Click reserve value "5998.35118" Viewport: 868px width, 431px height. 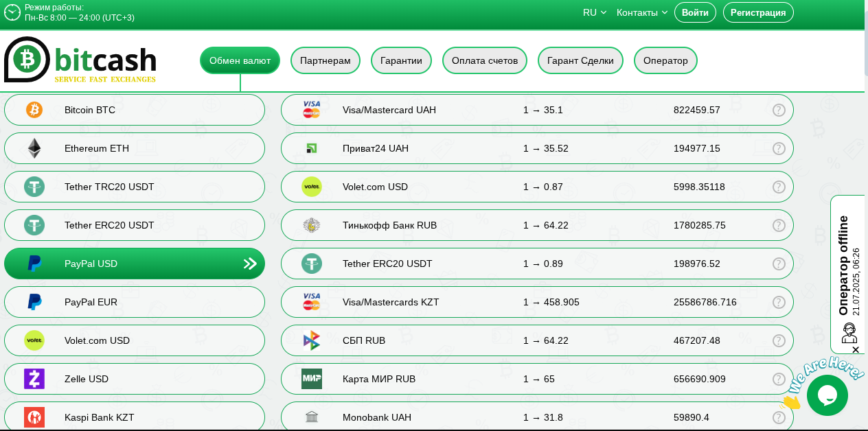700,187
